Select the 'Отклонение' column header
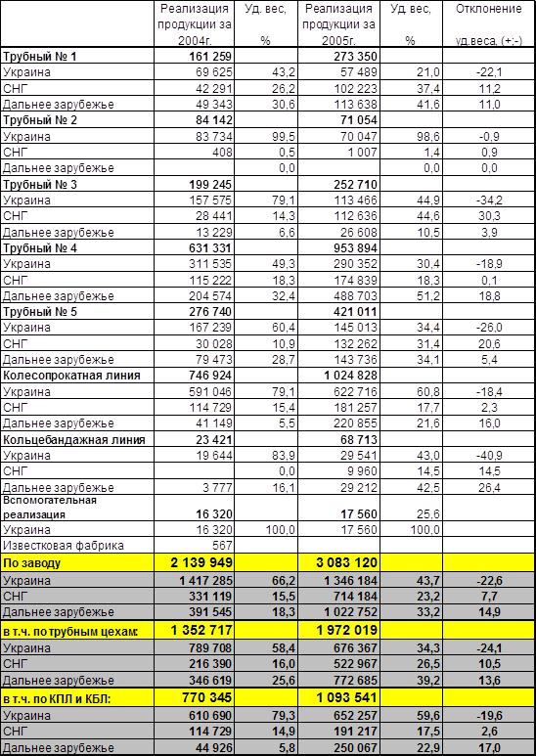 coord(489,24)
